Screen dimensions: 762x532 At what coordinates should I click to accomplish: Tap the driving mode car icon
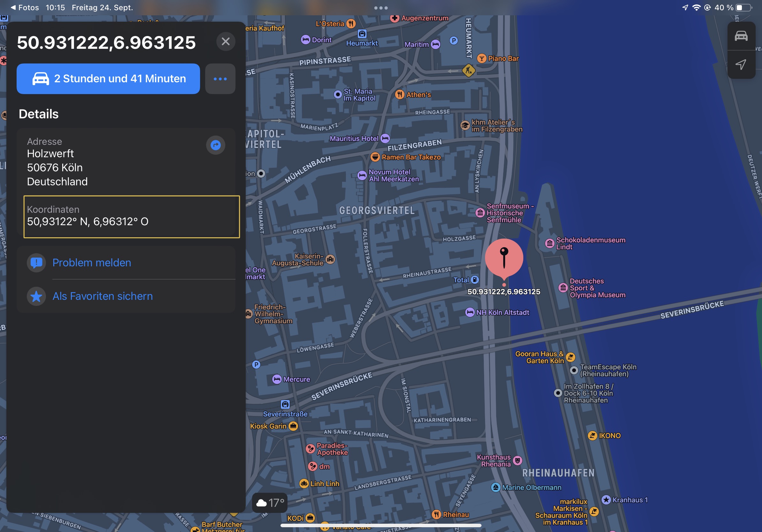tap(741, 36)
